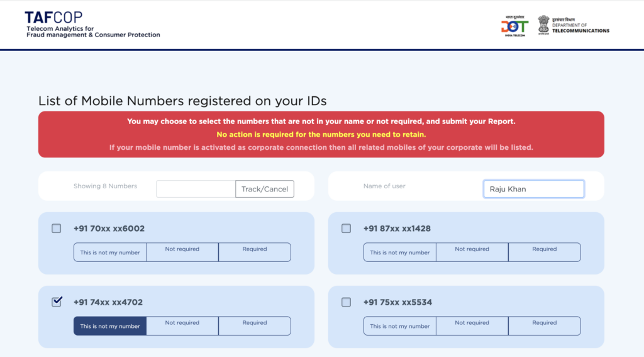Choose Required for +91 70xx xx6002
Image resolution: width=644 pixels, height=357 pixels.
click(255, 252)
